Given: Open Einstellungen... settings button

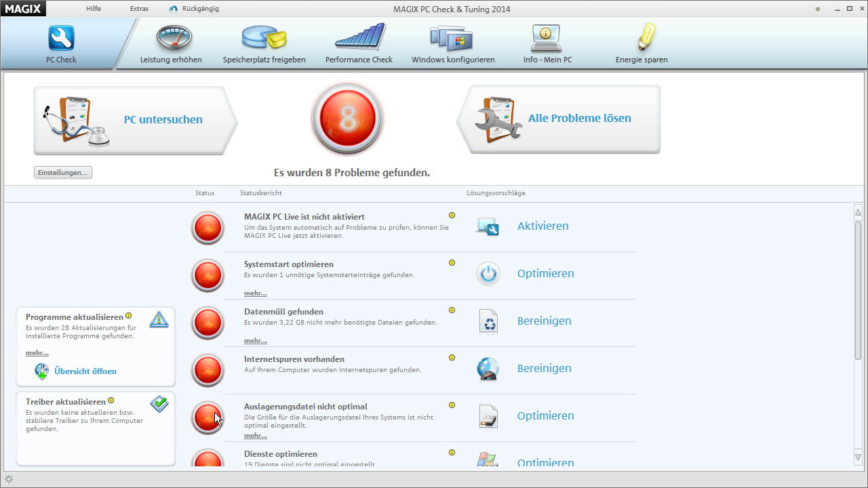Looking at the screenshot, I should click(x=63, y=172).
